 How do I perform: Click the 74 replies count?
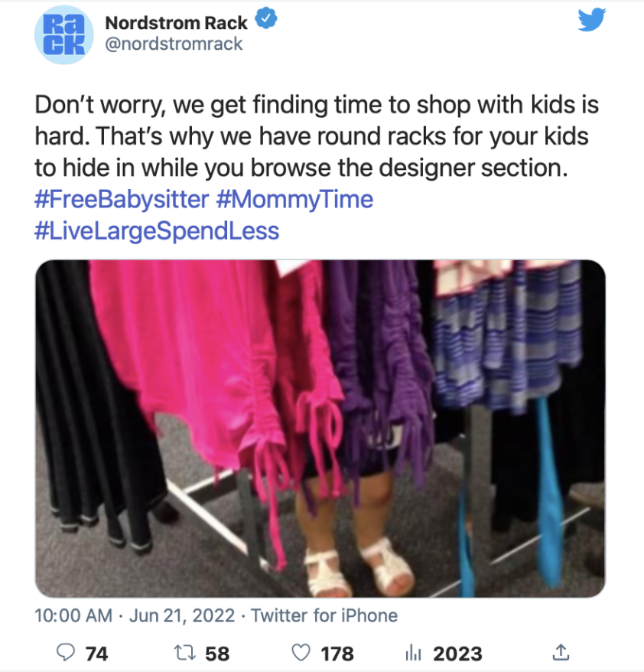tap(97, 654)
